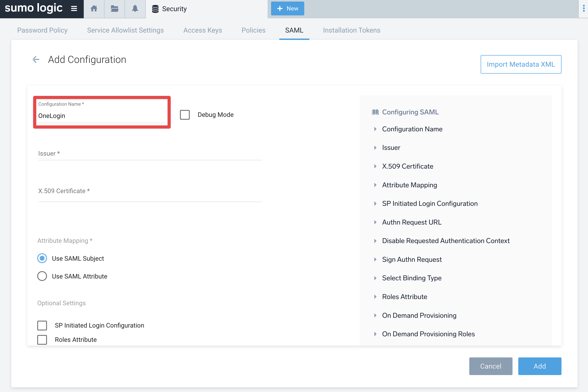
Task: Click the Optional Settings label
Action: (x=61, y=303)
